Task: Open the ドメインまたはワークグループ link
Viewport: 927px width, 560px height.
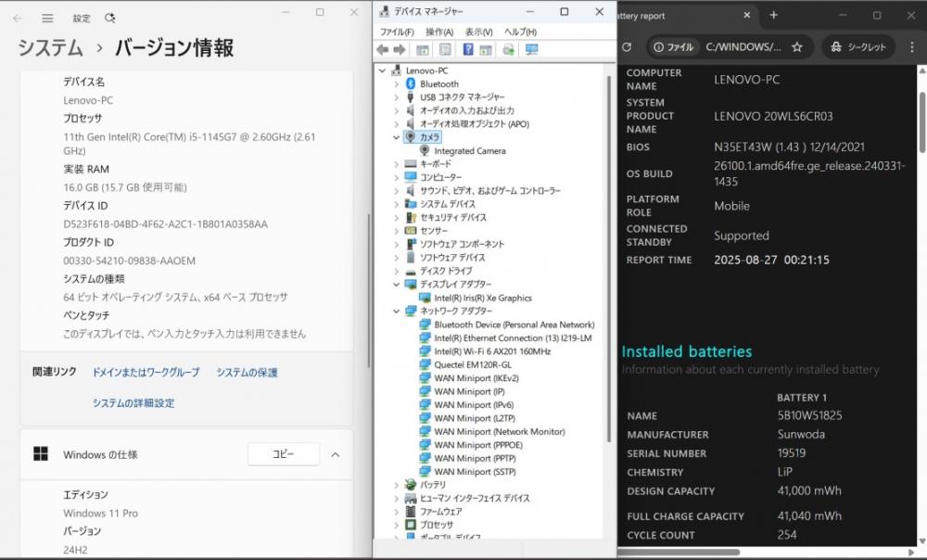Action: pyautogui.click(x=146, y=373)
